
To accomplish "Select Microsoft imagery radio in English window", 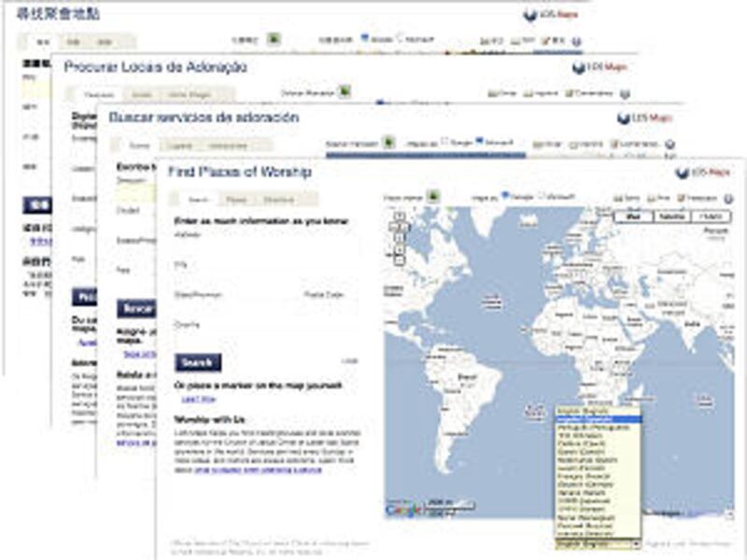I will tap(542, 195).
